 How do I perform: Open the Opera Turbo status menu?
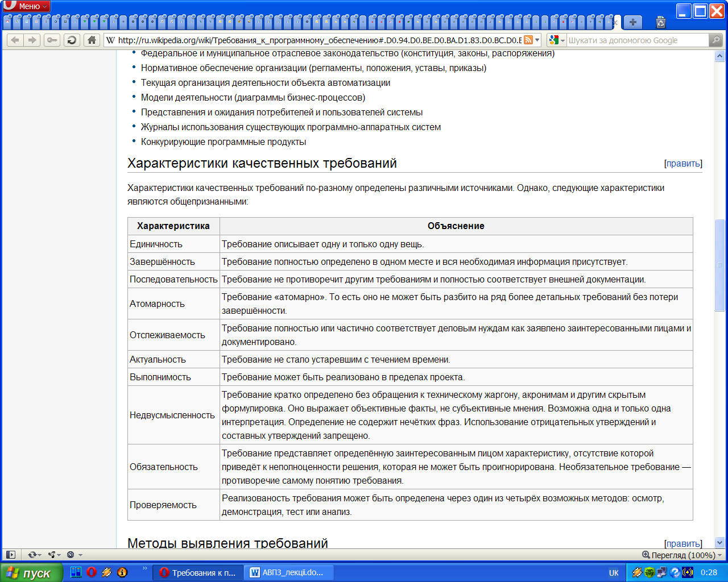tap(74, 555)
